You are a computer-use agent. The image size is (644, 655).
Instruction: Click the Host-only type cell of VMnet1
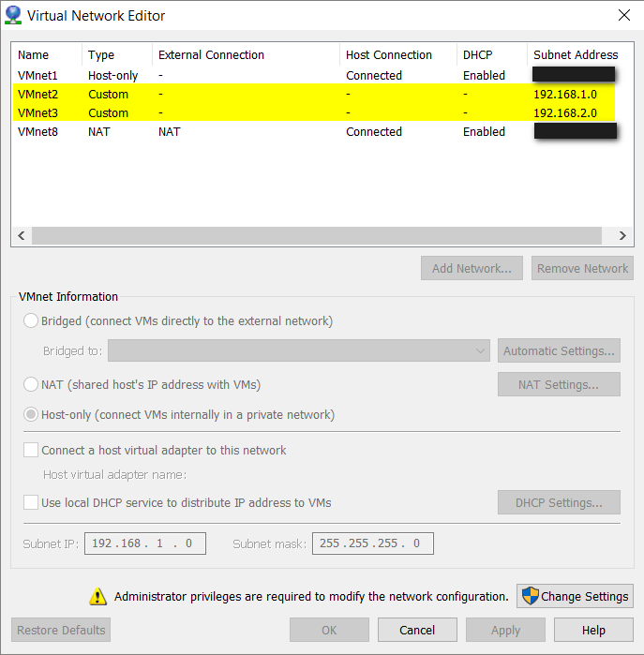pos(112,75)
